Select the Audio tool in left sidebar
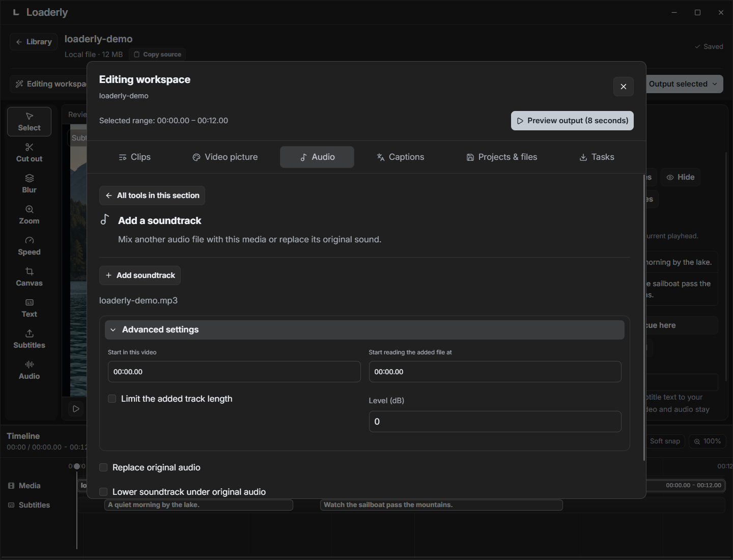The width and height of the screenshot is (733, 560). [x=29, y=370]
